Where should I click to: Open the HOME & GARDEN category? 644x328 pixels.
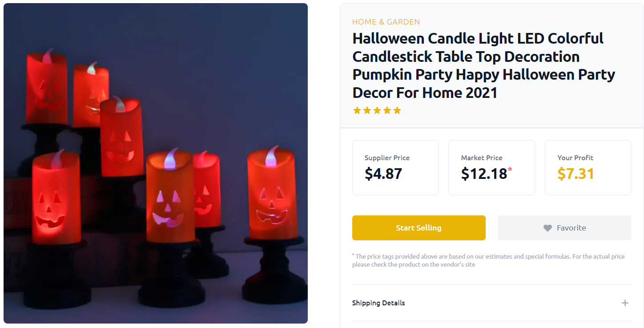386,21
